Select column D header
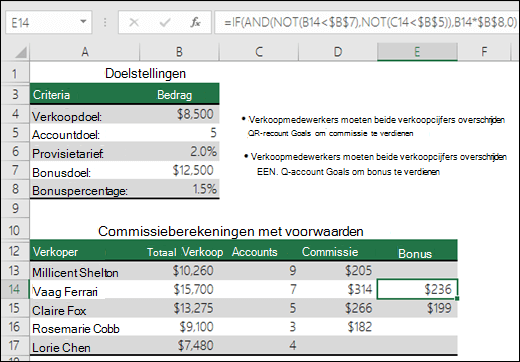Screen dimensions: 520x362 tap(338, 52)
